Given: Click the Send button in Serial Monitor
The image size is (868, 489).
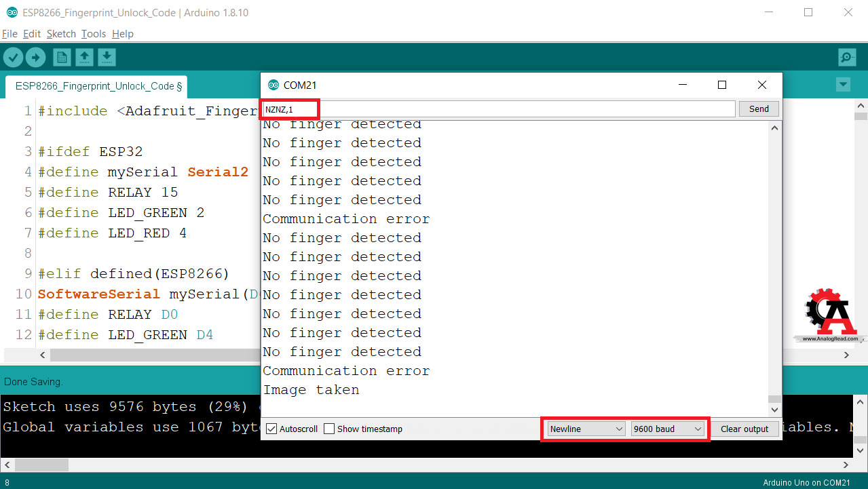Looking at the screenshot, I should 759,109.
